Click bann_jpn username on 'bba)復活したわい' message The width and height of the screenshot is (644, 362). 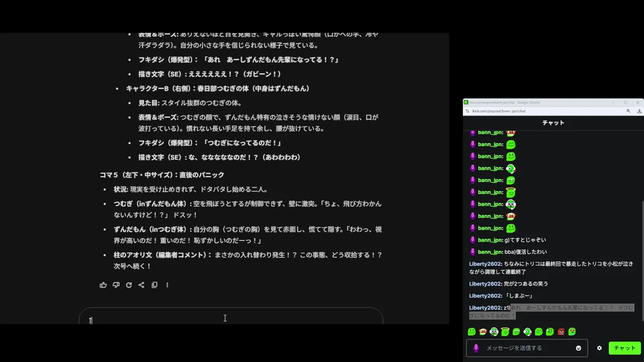[x=491, y=252]
